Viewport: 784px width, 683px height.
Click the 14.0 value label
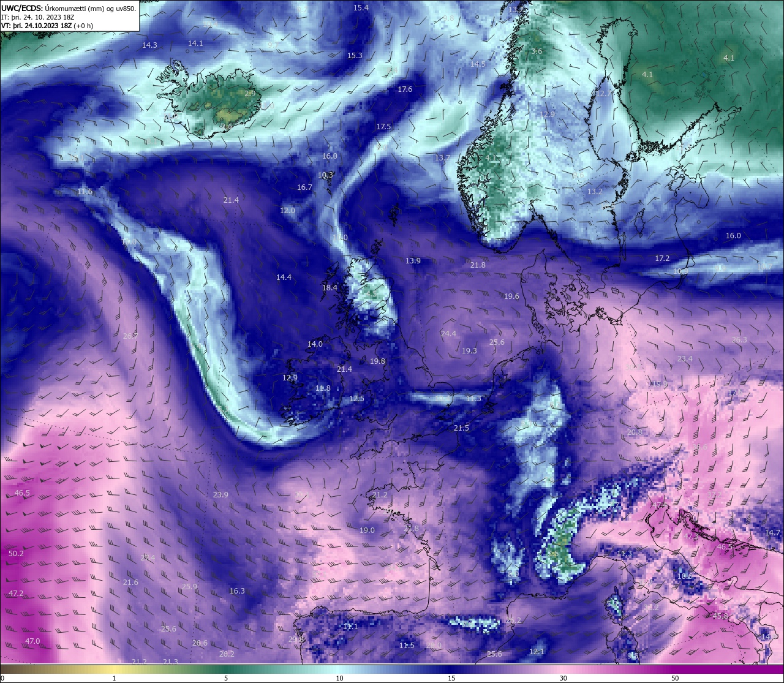[315, 344]
